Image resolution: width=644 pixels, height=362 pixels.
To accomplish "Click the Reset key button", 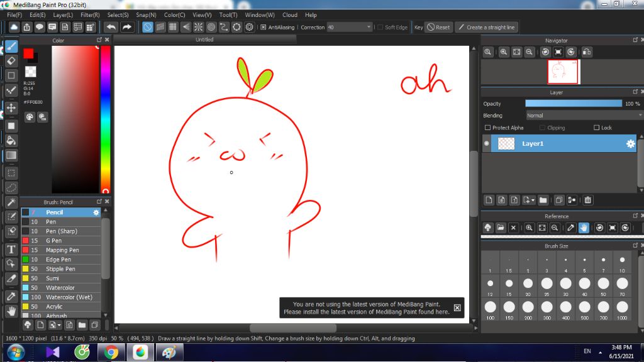I will coord(438,27).
